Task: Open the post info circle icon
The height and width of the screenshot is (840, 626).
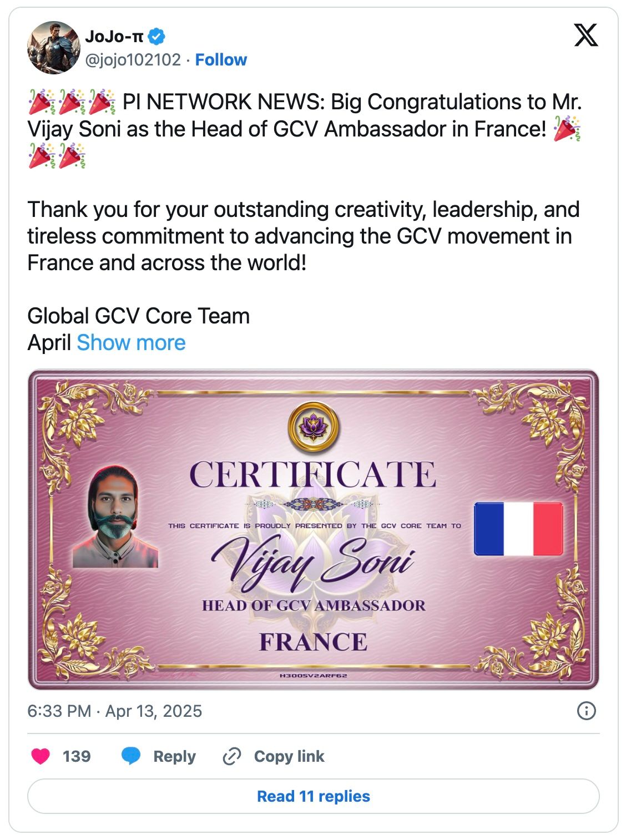Action: click(586, 711)
